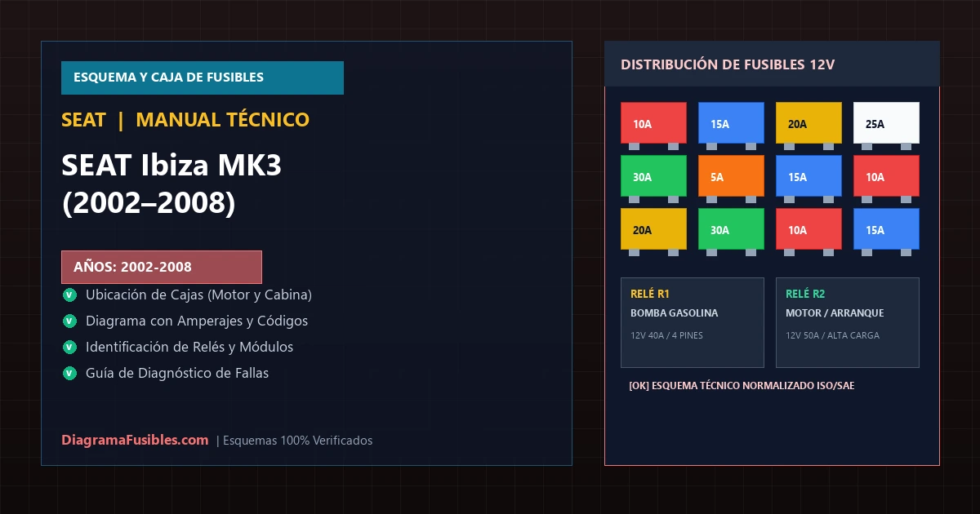Select the red 10A fuse in the top row
The height and width of the screenshot is (514, 980).
[x=653, y=123]
